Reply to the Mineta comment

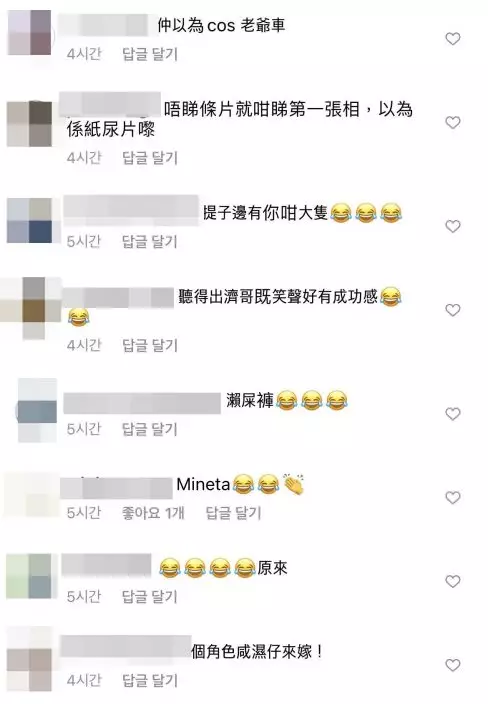tap(233, 513)
